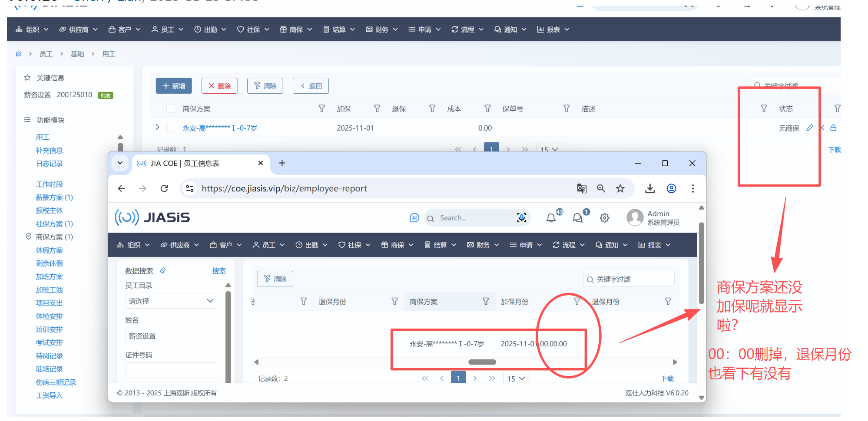Click the notification bell icon

tap(551, 218)
